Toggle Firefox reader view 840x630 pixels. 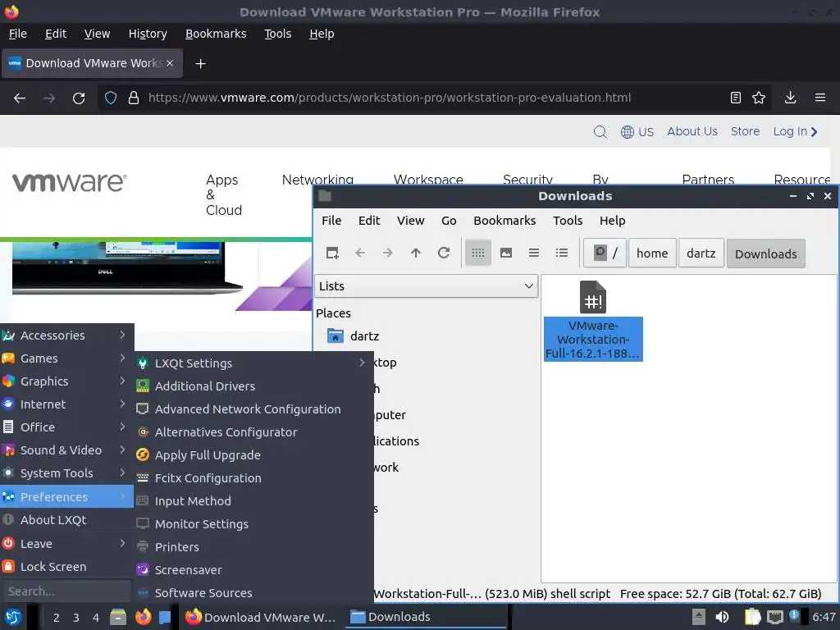[736, 98]
